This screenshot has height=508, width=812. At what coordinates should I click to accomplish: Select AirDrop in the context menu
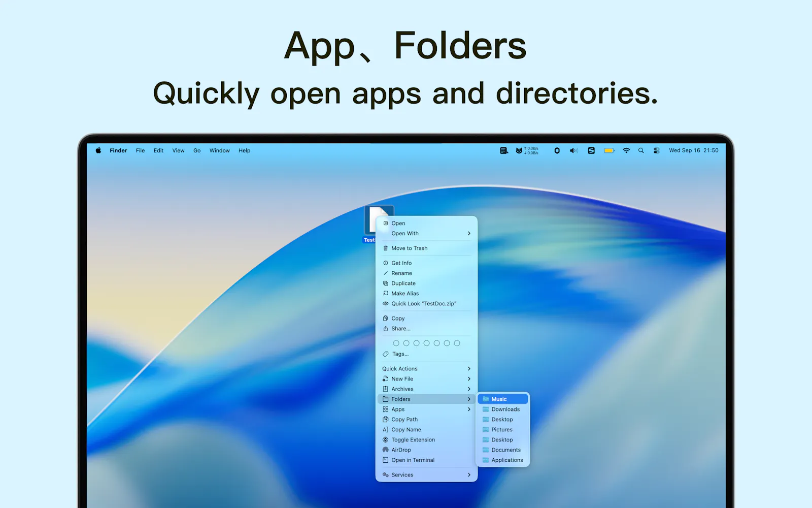426,450
